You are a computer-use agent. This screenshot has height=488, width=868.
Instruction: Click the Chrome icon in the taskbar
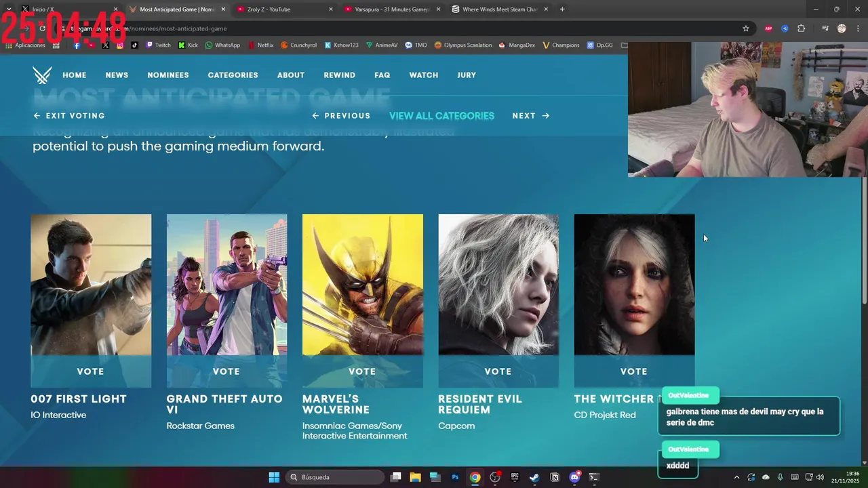pos(475,477)
